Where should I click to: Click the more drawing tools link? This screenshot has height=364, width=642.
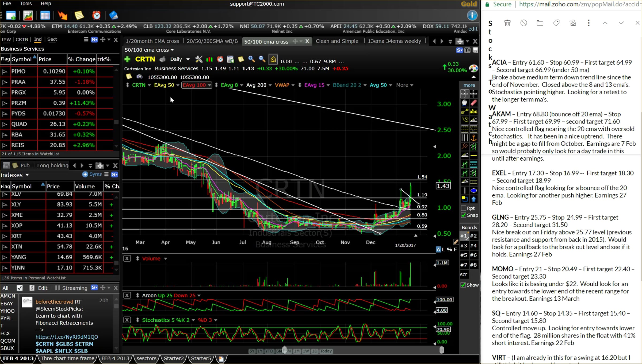469,85
